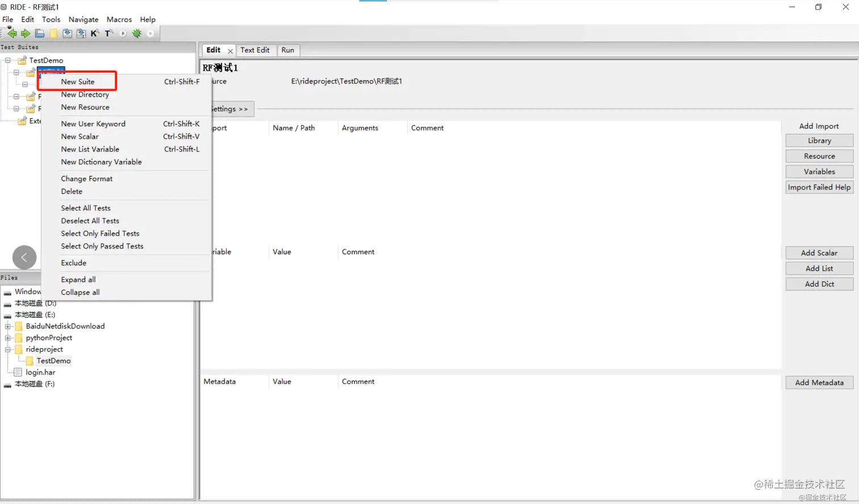The height and width of the screenshot is (504, 859).
Task: Close the Edit tab with its X
Action: [x=230, y=51]
